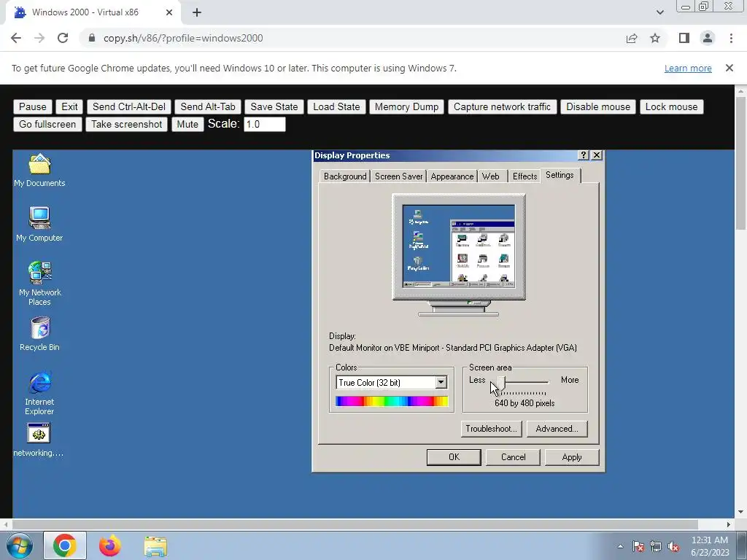Mute the emulator sound

[x=187, y=124]
